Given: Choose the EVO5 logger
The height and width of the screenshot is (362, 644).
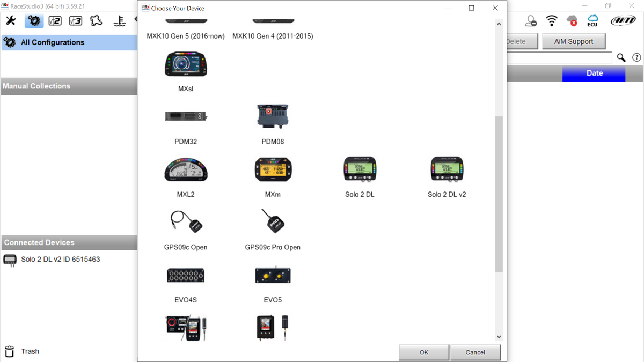Looking at the screenshot, I should 273,275.
